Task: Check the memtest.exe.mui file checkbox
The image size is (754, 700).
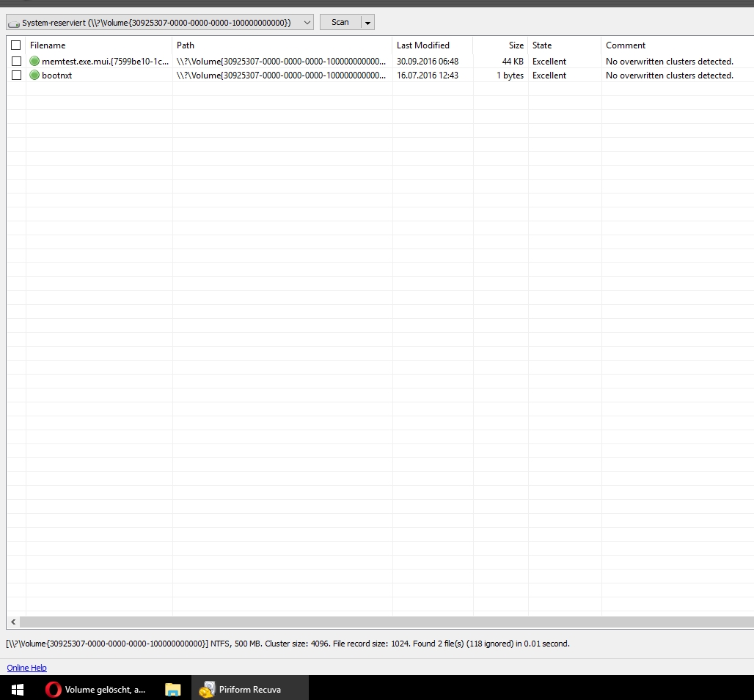Action: click(16, 61)
